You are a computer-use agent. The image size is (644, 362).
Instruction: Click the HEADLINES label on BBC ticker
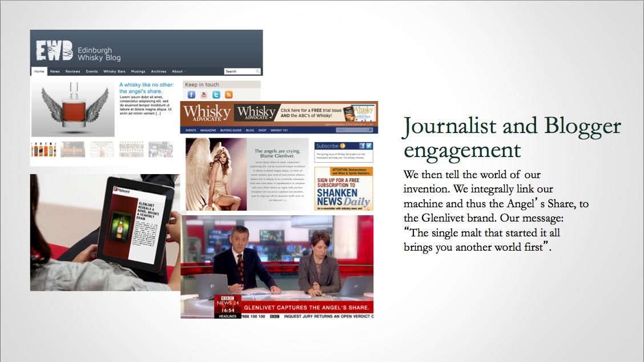228,316
